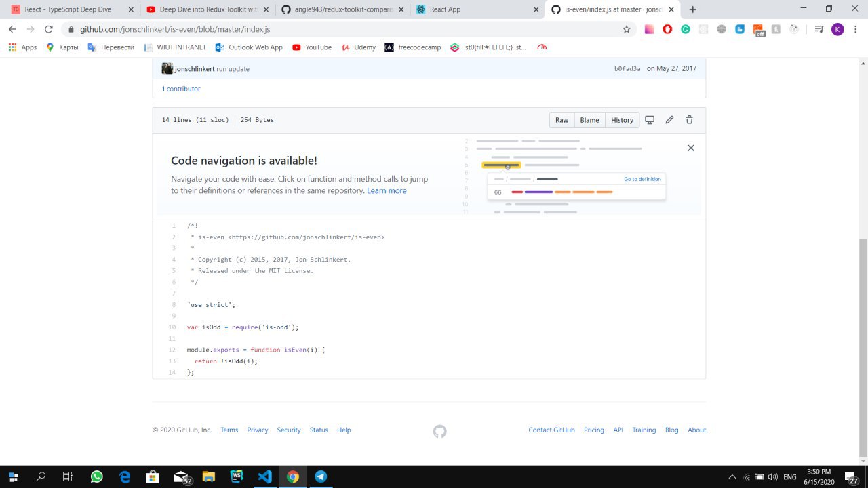This screenshot has height=488, width=868.
Task: Open commit b0fad3a link
Action: tap(627, 69)
